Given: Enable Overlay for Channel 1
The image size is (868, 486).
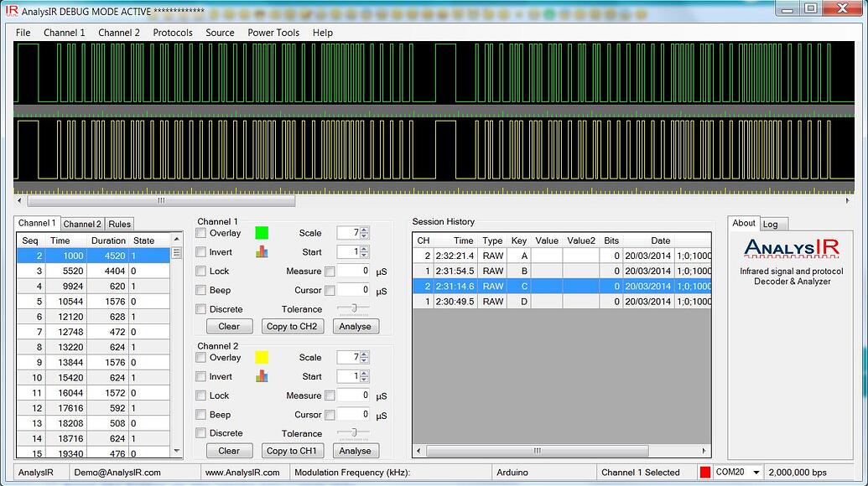Looking at the screenshot, I should click(201, 233).
